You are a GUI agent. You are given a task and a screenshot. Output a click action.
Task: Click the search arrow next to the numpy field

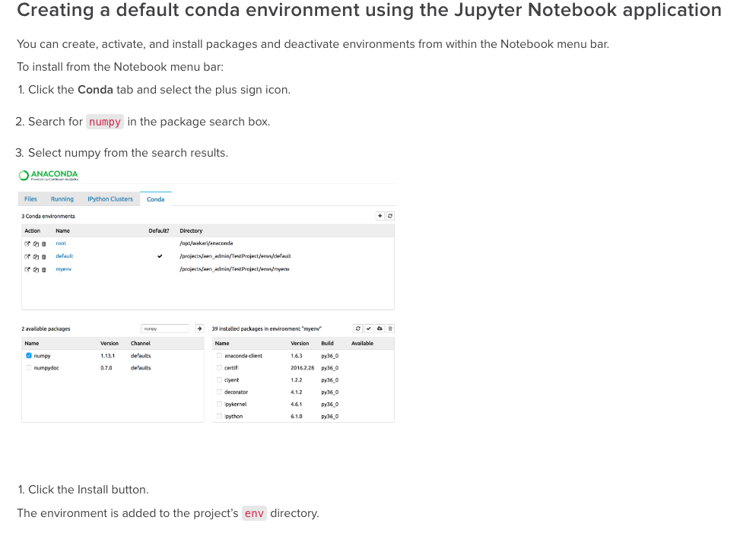pos(200,328)
